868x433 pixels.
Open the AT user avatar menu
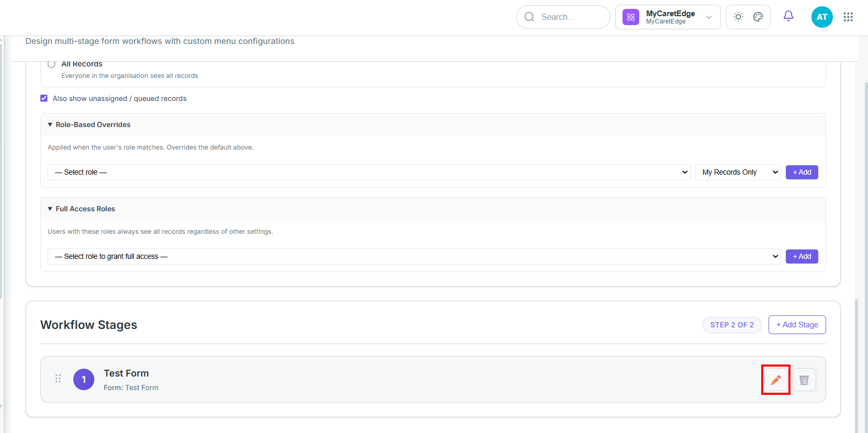(822, 17)
